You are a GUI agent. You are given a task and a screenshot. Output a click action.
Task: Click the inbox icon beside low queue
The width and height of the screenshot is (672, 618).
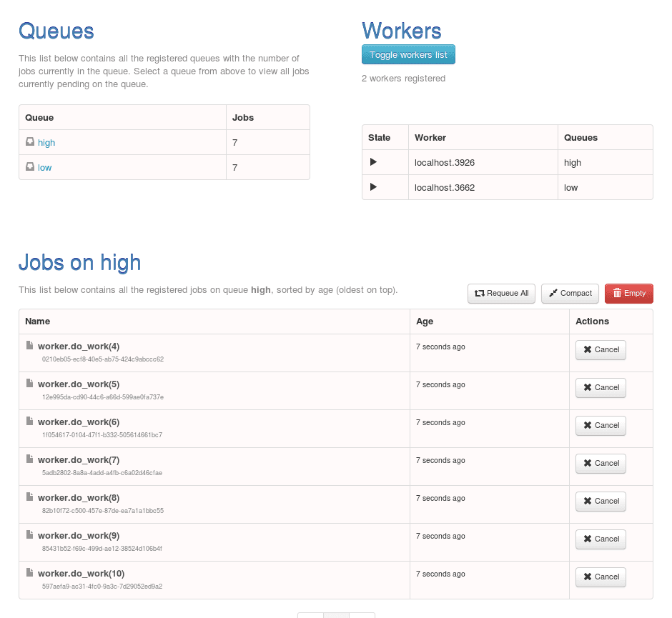[29, 166]
